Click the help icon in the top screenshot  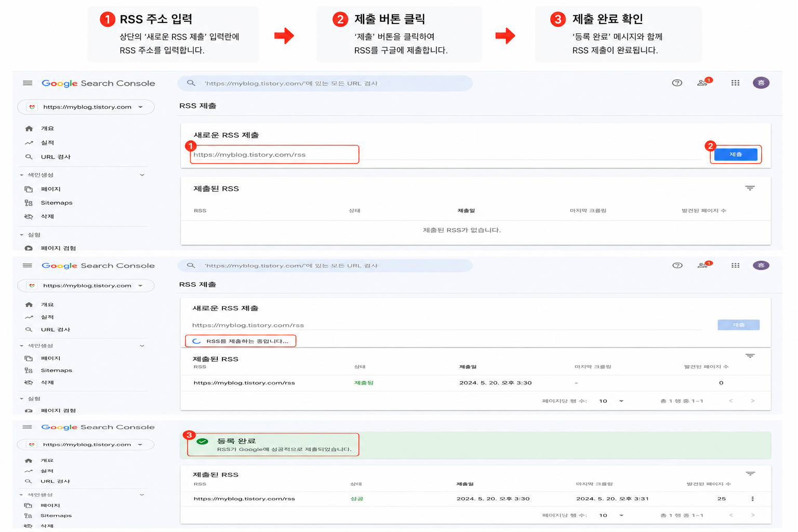pyautogui.click(x=677, y=83)
